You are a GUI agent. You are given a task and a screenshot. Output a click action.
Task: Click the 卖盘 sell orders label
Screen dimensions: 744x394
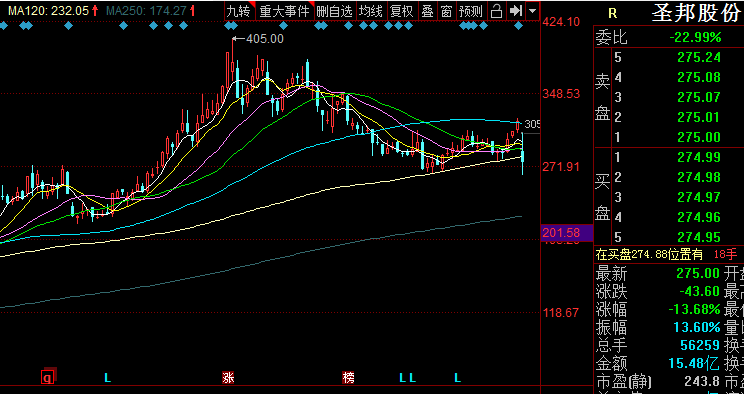pyautogui.click(x=603, y=97)
